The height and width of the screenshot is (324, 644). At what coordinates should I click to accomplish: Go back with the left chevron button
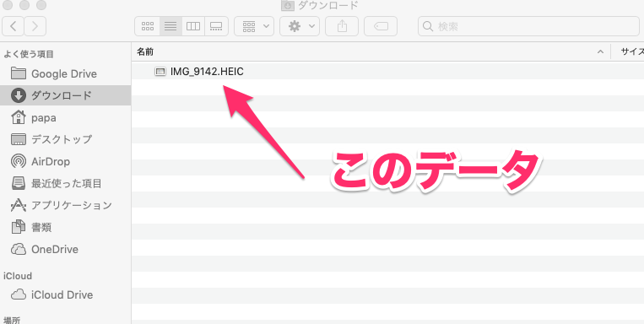14,27
